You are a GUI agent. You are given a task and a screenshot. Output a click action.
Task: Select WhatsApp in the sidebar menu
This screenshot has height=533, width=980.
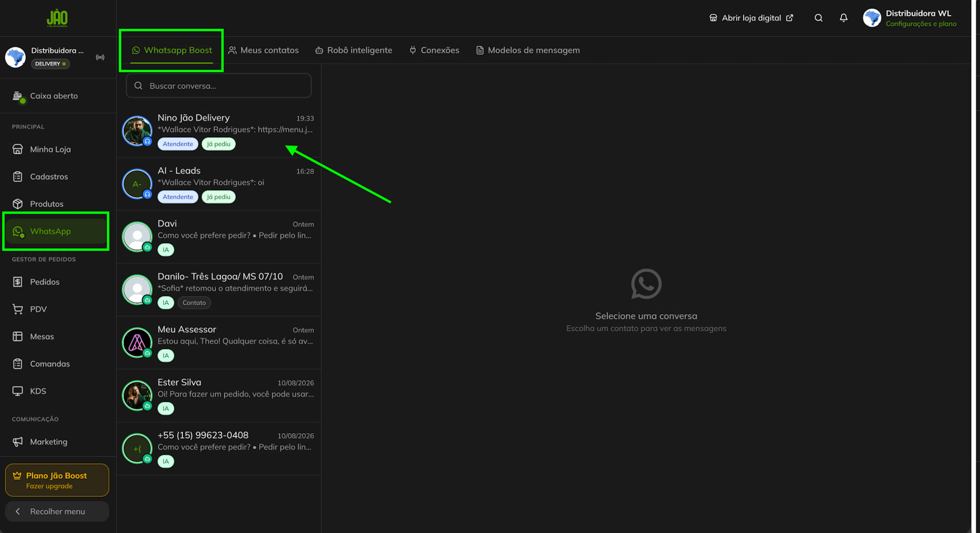click(x=56, y=231)
